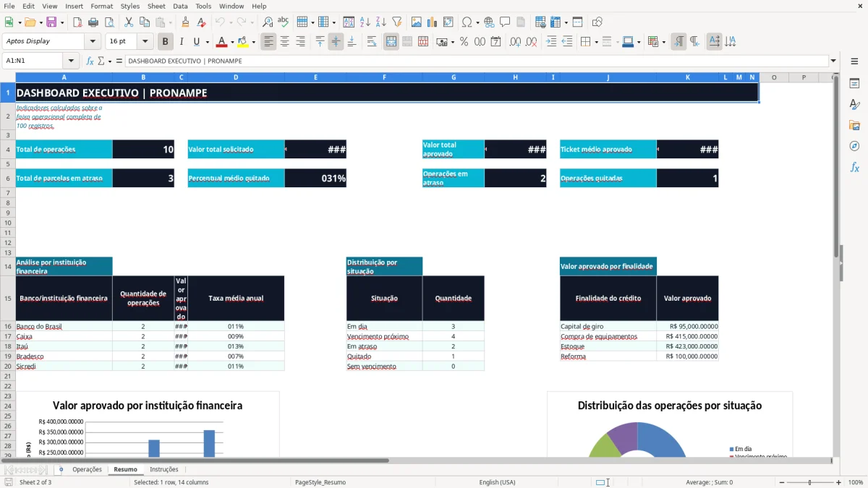Insert an image

click(x=416, y=22)
